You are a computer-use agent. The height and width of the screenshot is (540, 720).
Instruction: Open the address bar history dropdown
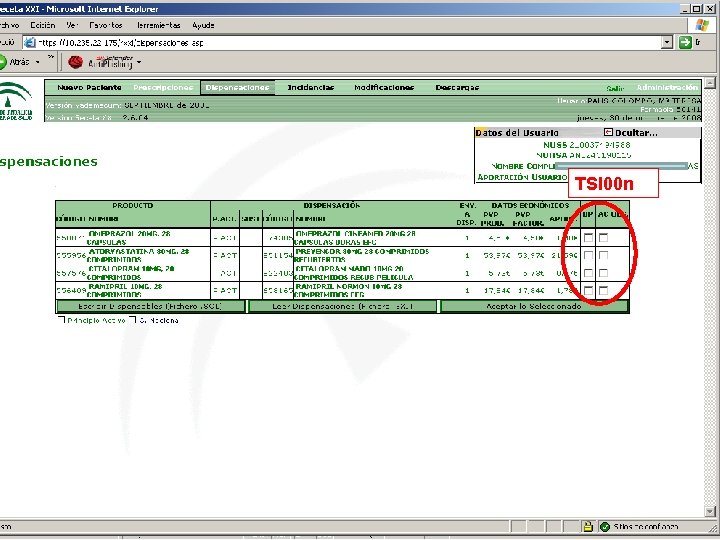pos(667,43)
